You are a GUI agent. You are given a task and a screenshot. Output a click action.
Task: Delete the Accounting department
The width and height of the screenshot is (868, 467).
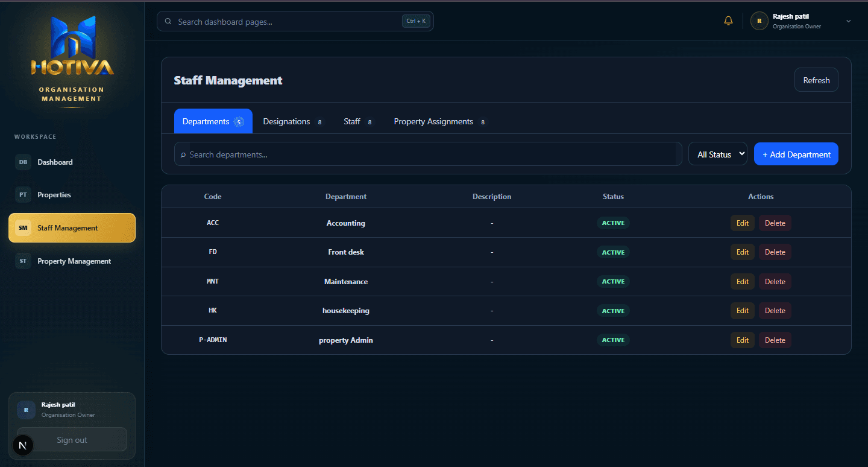[x=775, y=223]
